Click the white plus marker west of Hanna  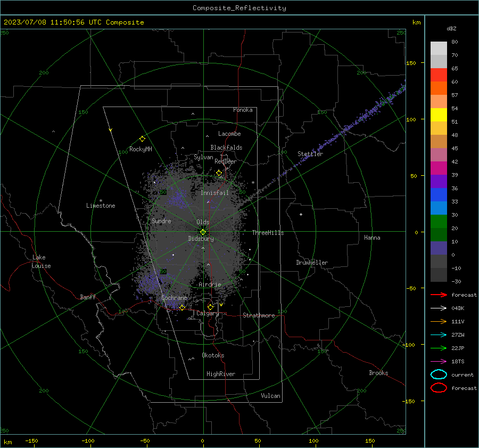301,214
